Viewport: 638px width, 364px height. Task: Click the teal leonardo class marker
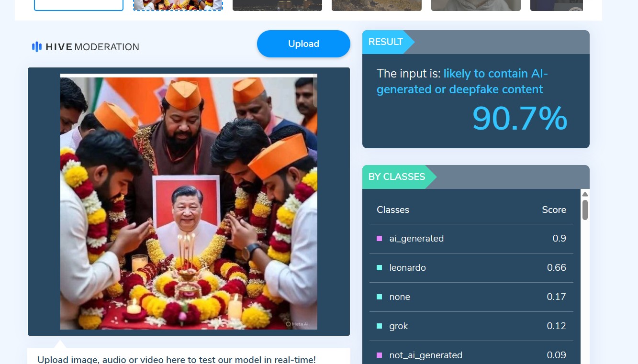tap(380, 267)
